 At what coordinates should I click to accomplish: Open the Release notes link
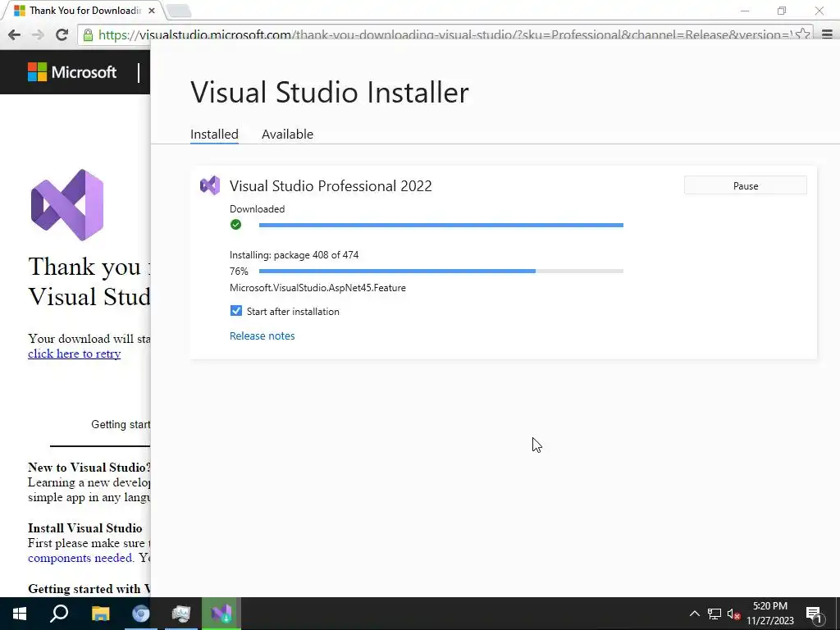(x=262, y=336)
